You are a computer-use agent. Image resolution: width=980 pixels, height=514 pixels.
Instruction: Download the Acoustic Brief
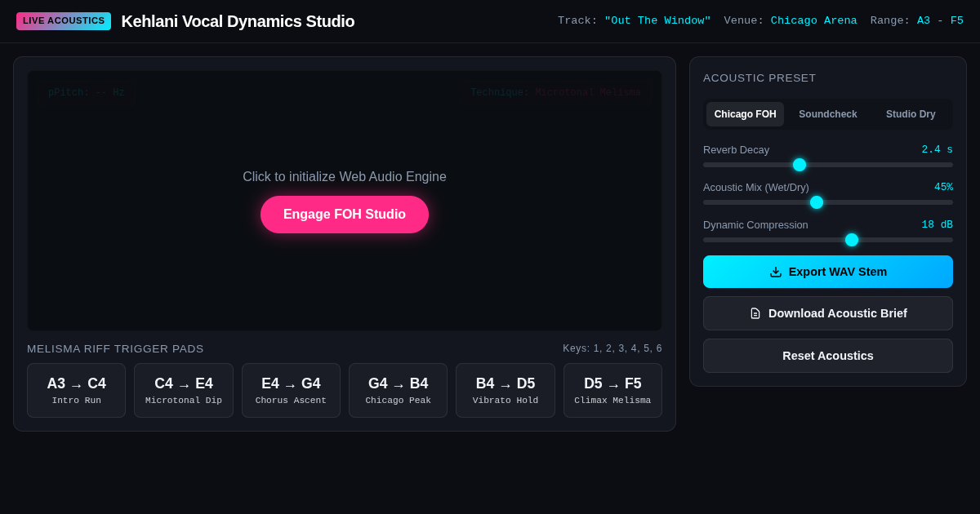coord(828,313)
